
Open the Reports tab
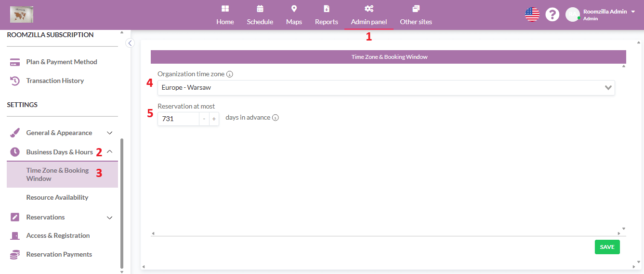pyautogui.click(x=326, y=15)
